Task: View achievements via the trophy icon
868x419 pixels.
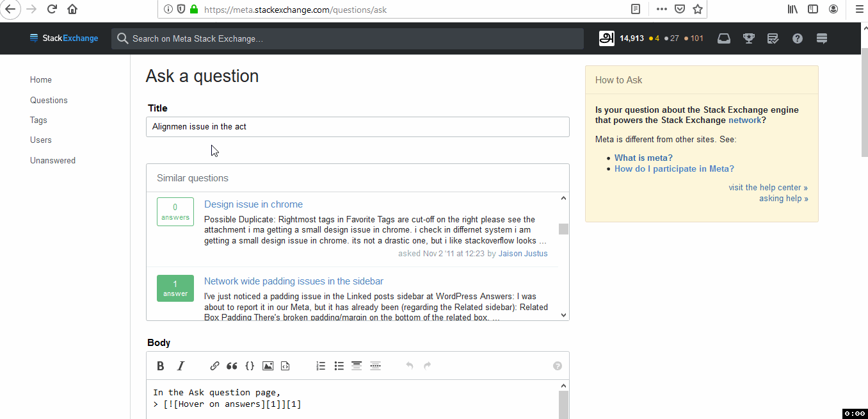Action: pyautogui.click(x=748, y=38)
